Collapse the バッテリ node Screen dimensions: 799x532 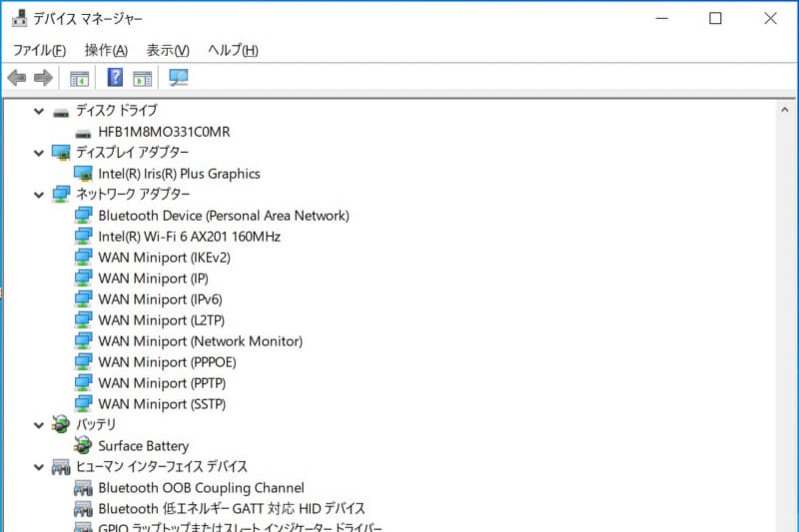pyautogui.click(x=39, y=425)
